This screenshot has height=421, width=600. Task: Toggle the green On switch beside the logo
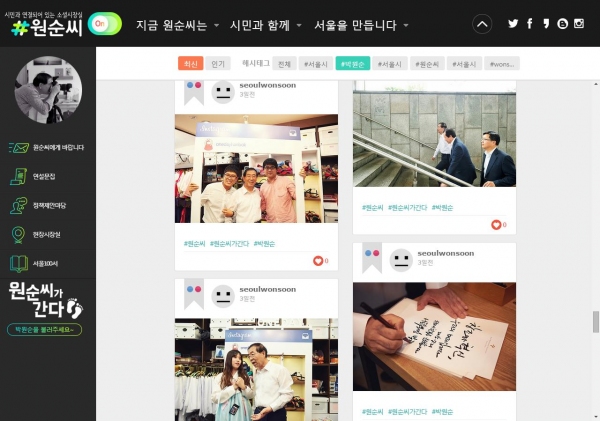[x=105, y=24]
